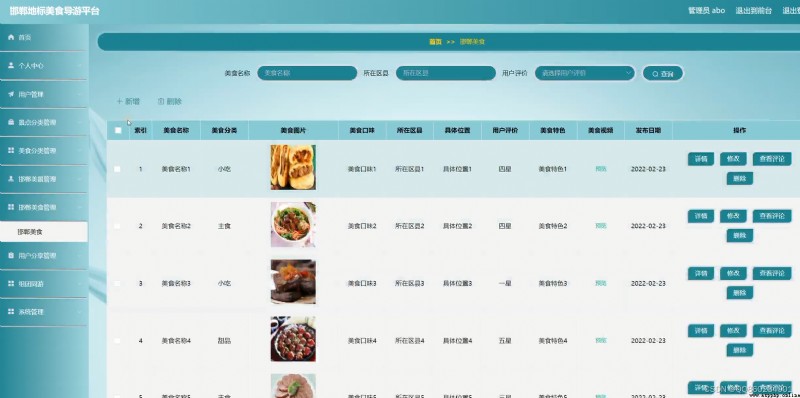Viewport: 800px width, 398px height.
Task: Check the checkbox for row 美食名称1
Action: coord(117,169)
